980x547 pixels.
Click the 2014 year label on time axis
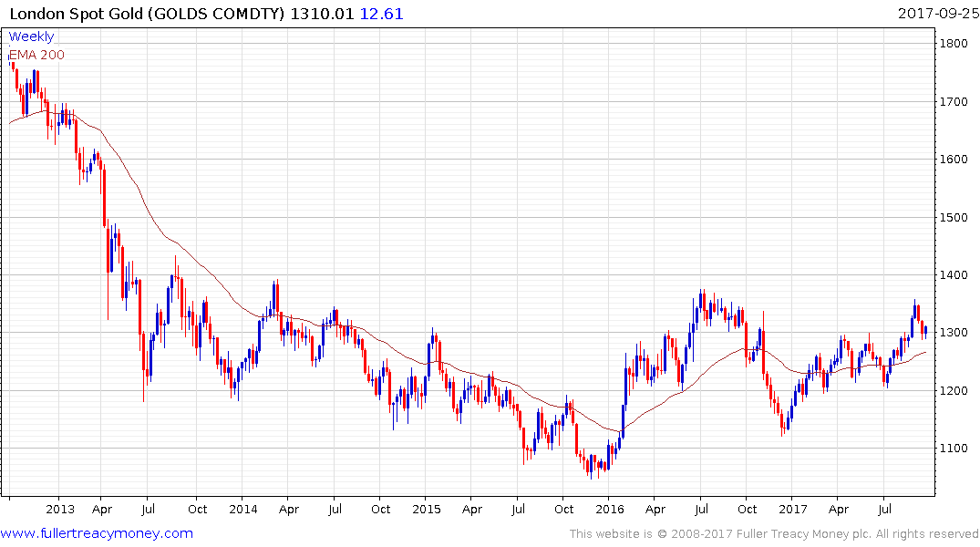pyautogui.click(x=243, y=509)
